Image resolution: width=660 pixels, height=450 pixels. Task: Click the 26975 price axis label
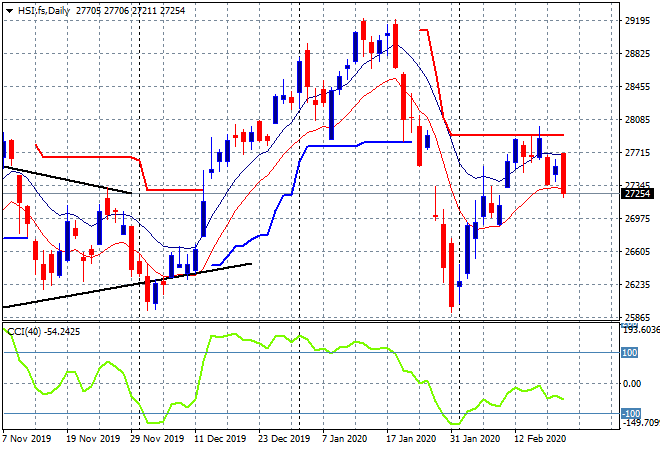637,218
